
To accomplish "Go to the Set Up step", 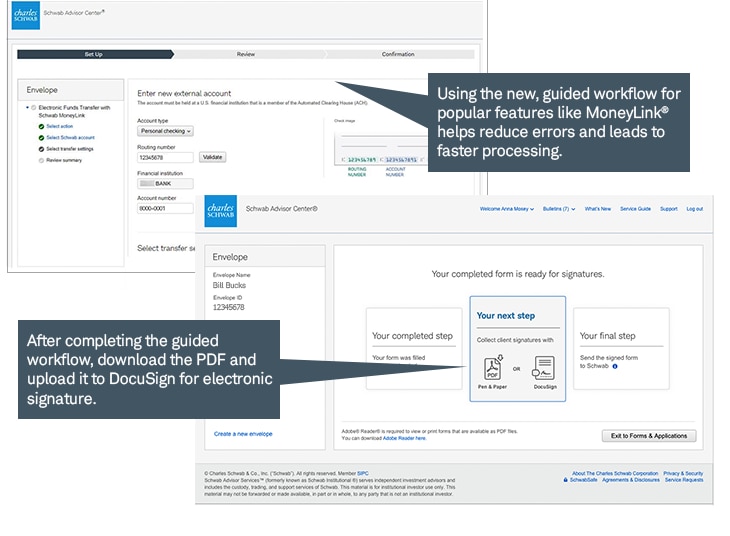I will click(x=95, y=54).
